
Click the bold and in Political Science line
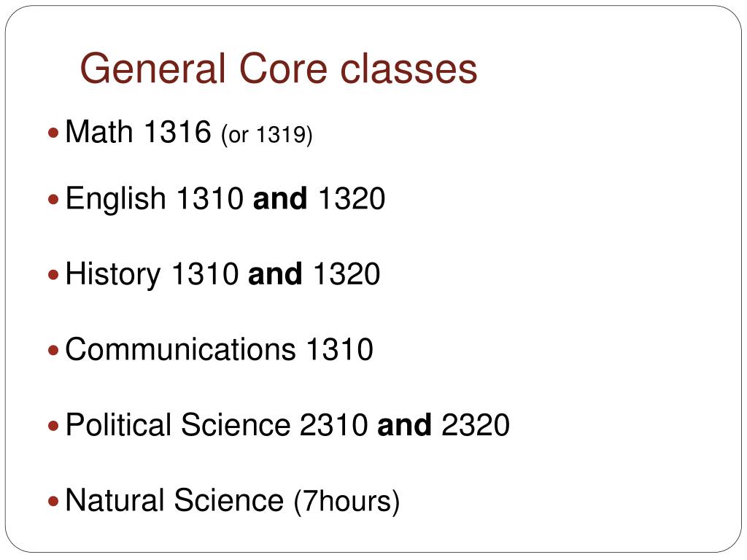pos(404,425)
